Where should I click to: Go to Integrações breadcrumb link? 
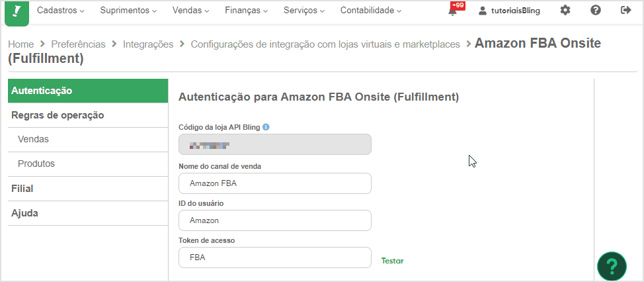148,44
